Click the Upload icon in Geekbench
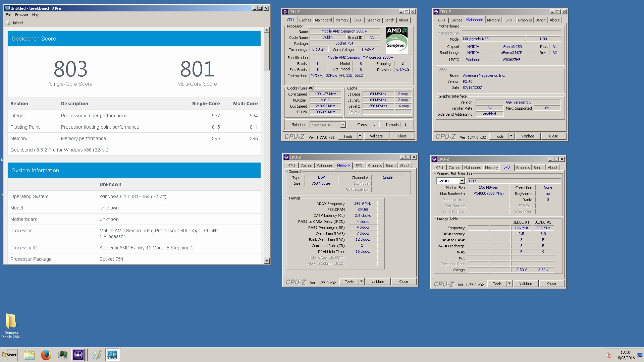The width and height of the screenshot is (644, 362). 8,23
